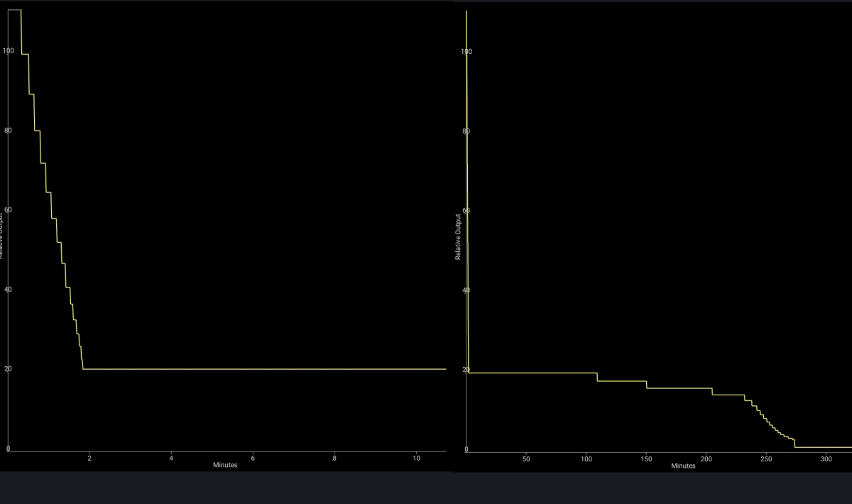Click the 20 output tick on the right chart
The image size is (852, 504).
click(x=467, y=370)
